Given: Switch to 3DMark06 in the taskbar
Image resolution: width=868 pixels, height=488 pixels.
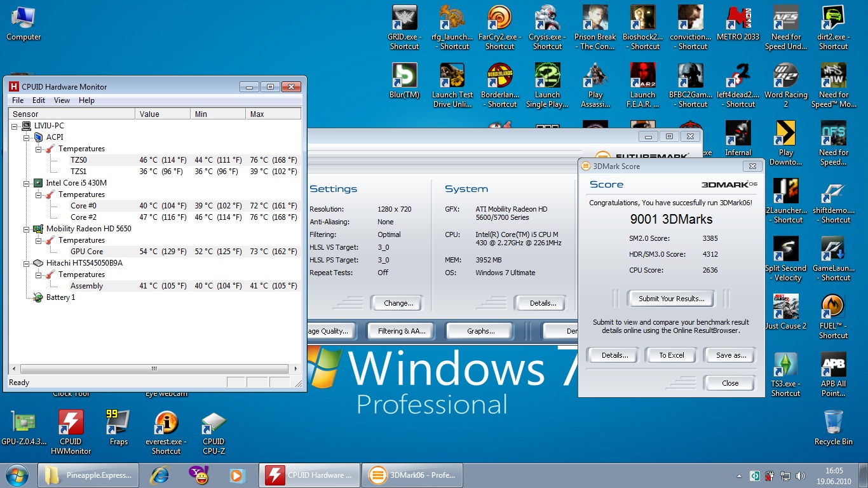Looking at the screenshot, I should [412, 475].
